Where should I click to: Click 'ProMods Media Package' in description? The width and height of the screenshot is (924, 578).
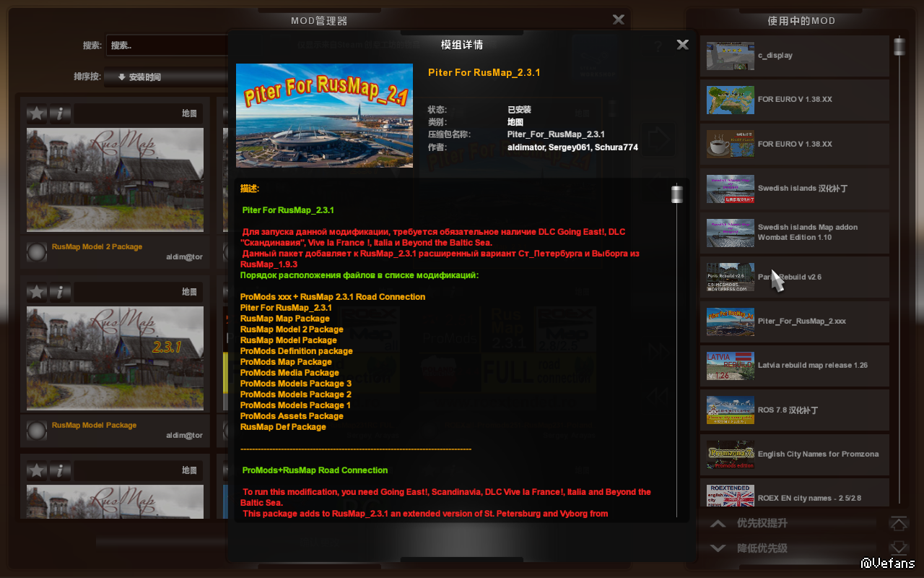coord(289,373)
